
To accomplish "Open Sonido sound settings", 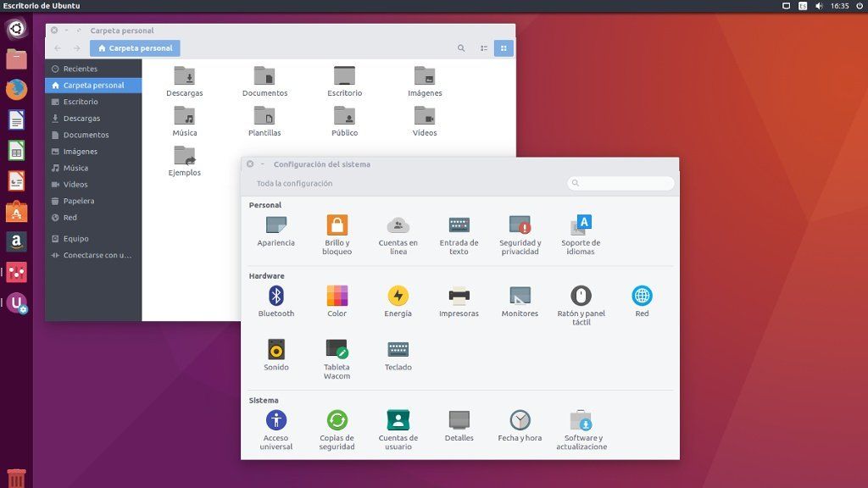I will click(275, 350).
